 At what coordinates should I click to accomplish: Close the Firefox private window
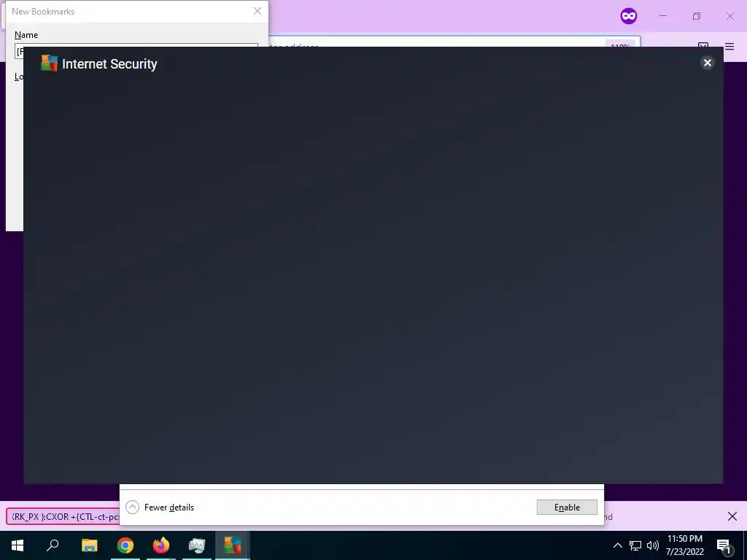click(x=729, y=16)
